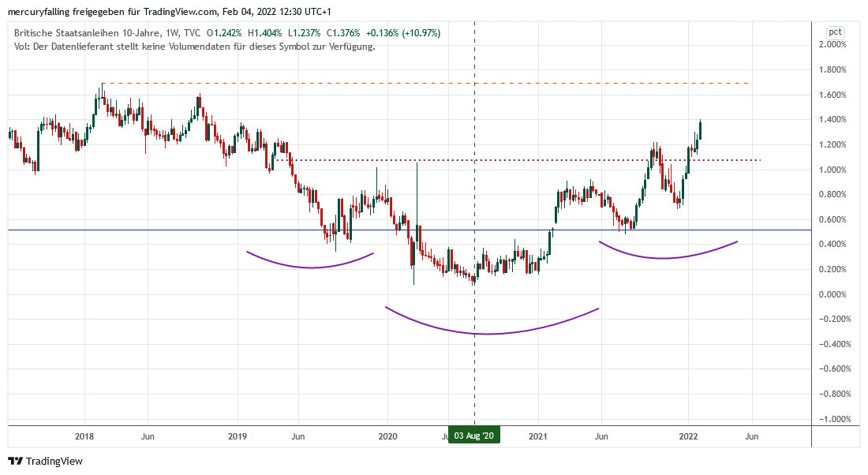Screen dimensions: 868x475
Task: Click the vertical dashed crosshair line
Action: [x=474, y=371]
